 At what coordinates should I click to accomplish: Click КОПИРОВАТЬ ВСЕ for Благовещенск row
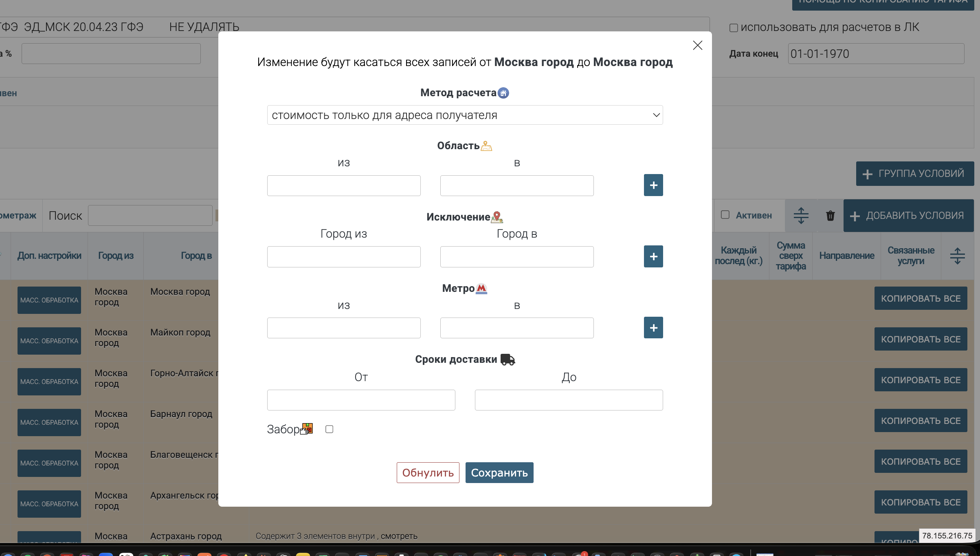pos(921,461)
